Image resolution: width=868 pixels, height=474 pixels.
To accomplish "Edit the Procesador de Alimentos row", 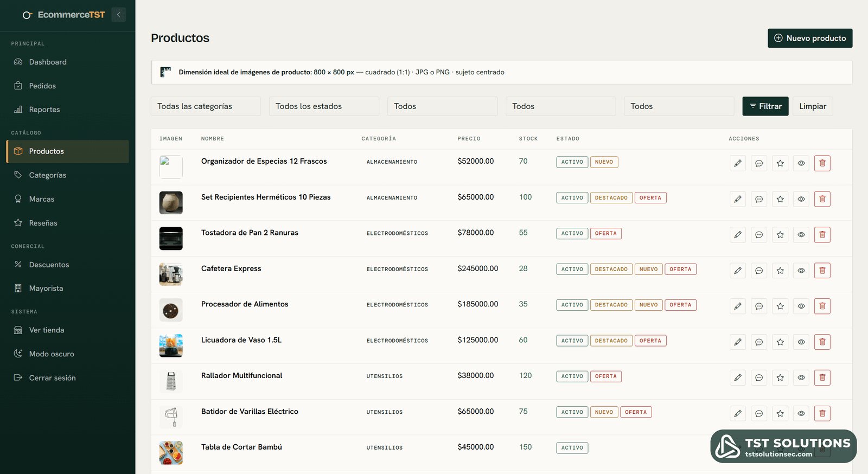I will pos(738,306).
